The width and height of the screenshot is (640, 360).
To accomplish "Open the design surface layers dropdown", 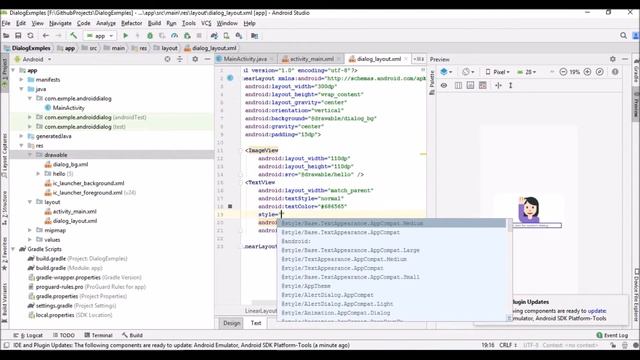I will [447, 72].
